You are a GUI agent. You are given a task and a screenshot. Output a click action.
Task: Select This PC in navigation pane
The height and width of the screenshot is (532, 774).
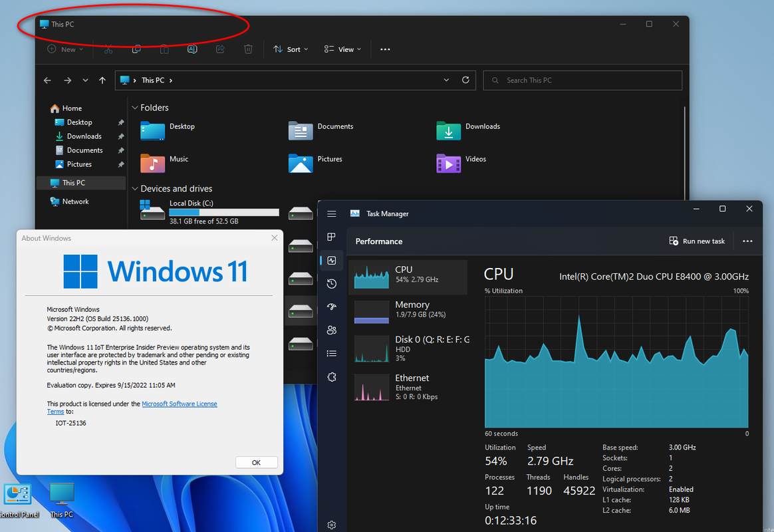(81, 183)
